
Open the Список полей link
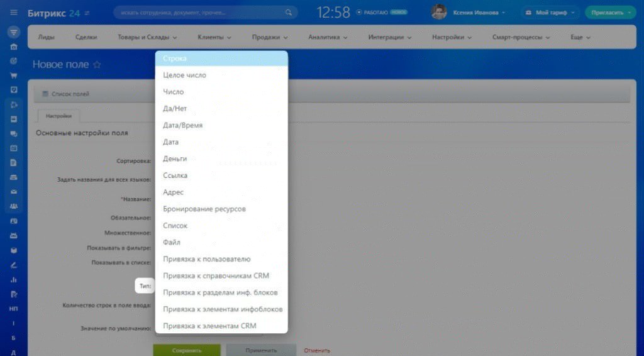coord(70,94)
